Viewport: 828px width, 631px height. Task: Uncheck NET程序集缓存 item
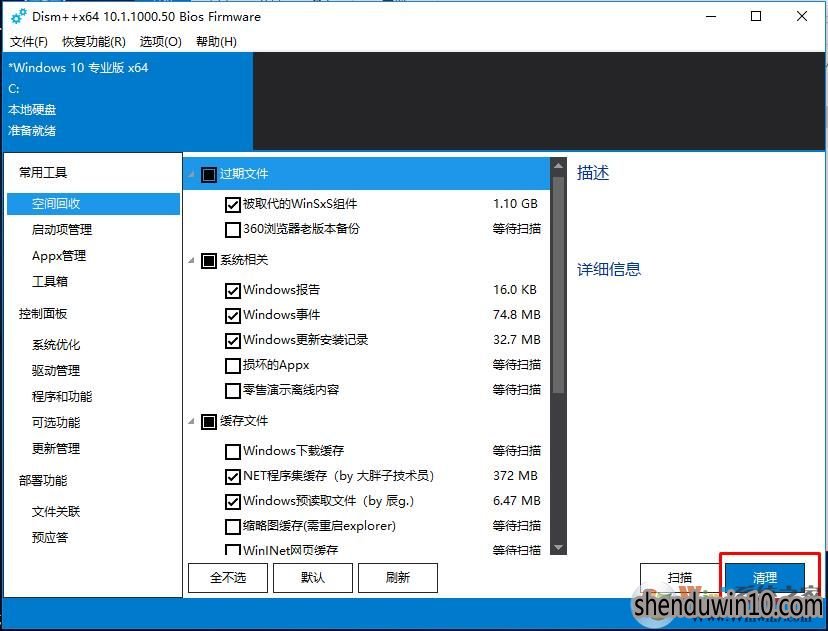232,476
